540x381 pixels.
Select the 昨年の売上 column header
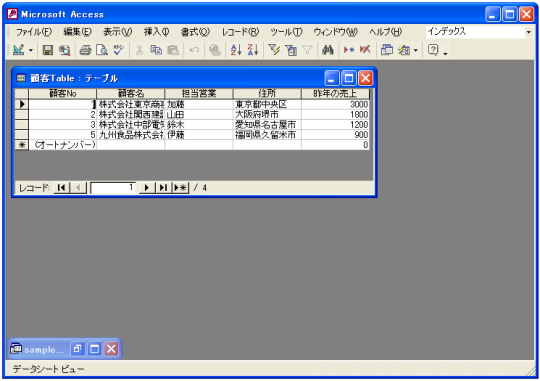pos(335,93)
